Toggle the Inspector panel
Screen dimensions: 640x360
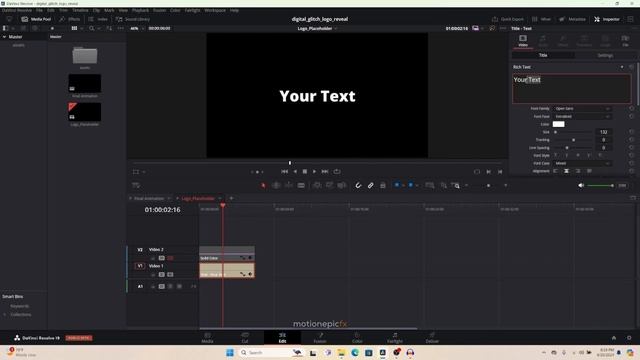point(607,19)
